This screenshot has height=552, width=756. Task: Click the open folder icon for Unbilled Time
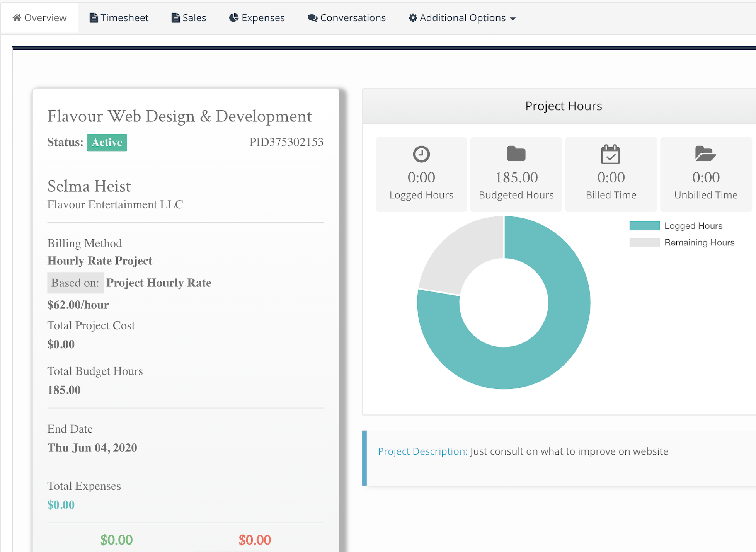coord(705,154)
